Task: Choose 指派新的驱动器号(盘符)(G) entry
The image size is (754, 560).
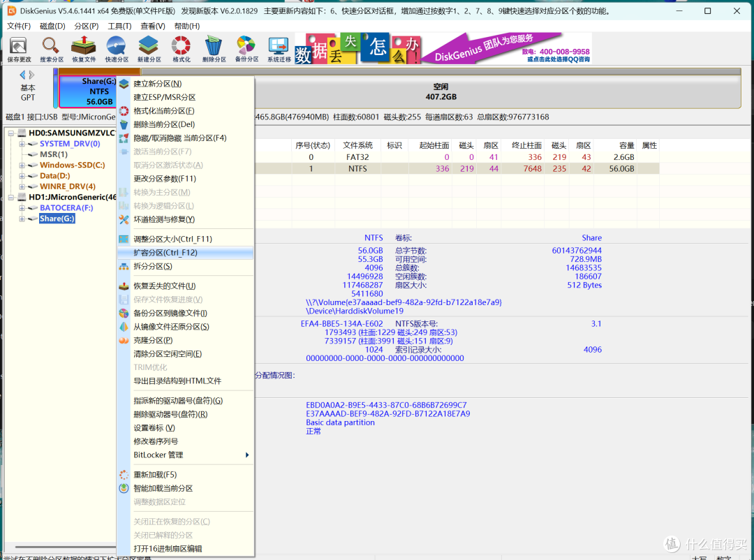Action: click(x=186, y=401)
